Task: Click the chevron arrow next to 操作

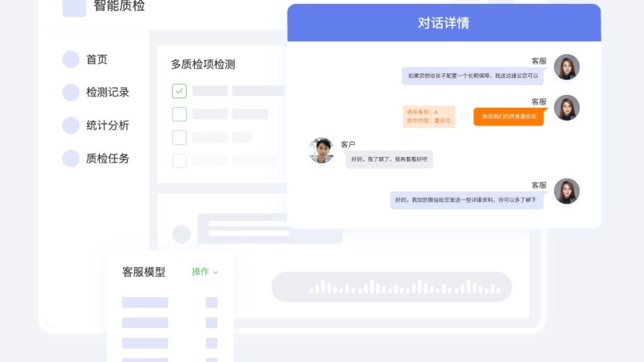Action: click(216, 272)
